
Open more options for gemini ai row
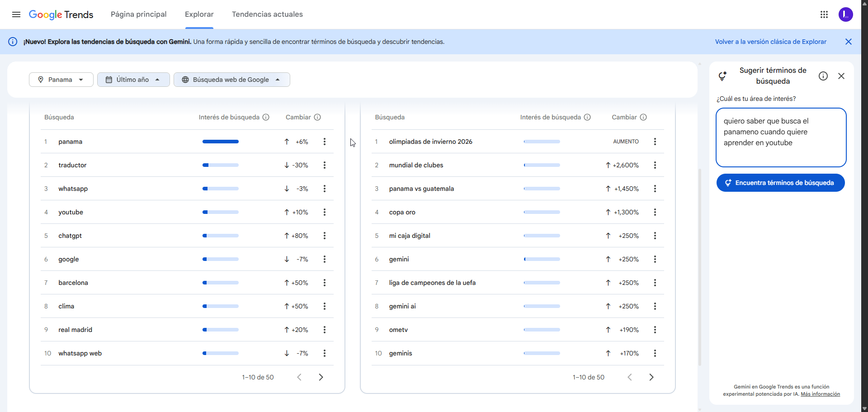655,306
